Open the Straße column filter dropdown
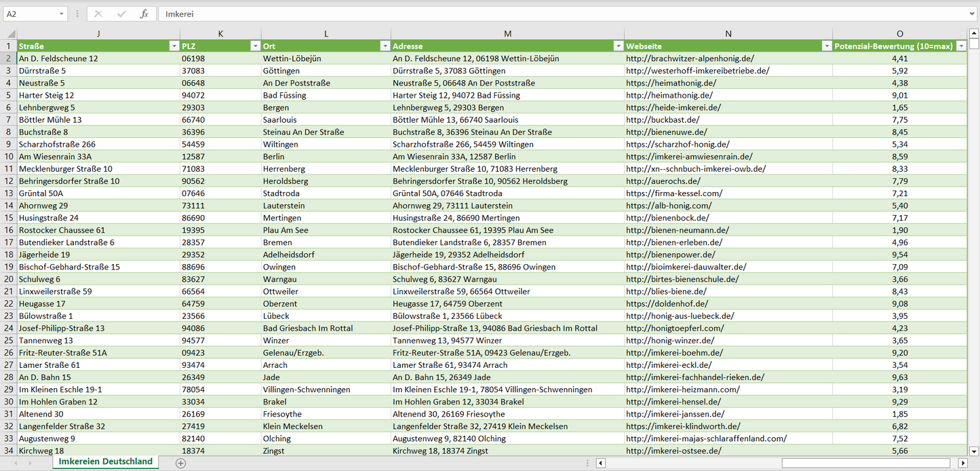Image resolution: width=980 pixels, height=471 pixels. coord(173,46)
